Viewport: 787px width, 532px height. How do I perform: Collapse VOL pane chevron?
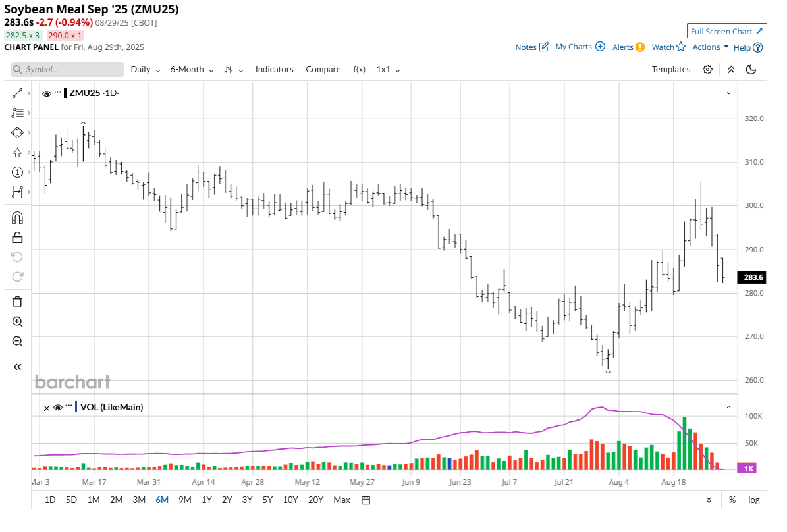(729, 407)
